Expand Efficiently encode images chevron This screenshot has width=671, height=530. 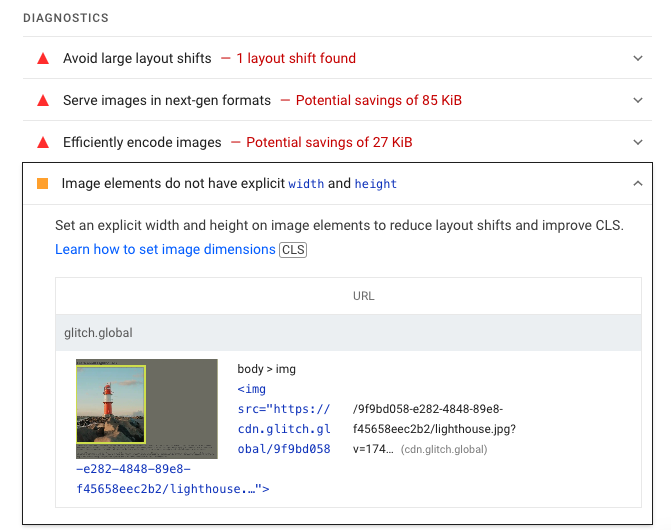(638, 142)
